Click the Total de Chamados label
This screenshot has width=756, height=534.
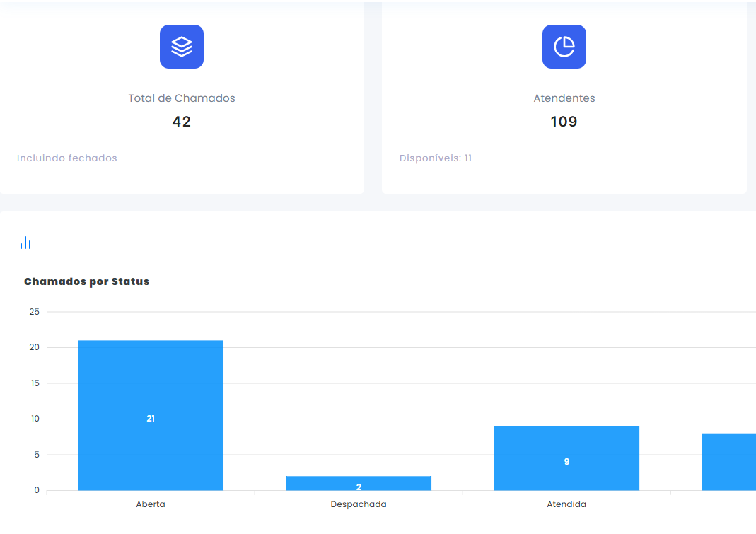[x=182, y=98]
